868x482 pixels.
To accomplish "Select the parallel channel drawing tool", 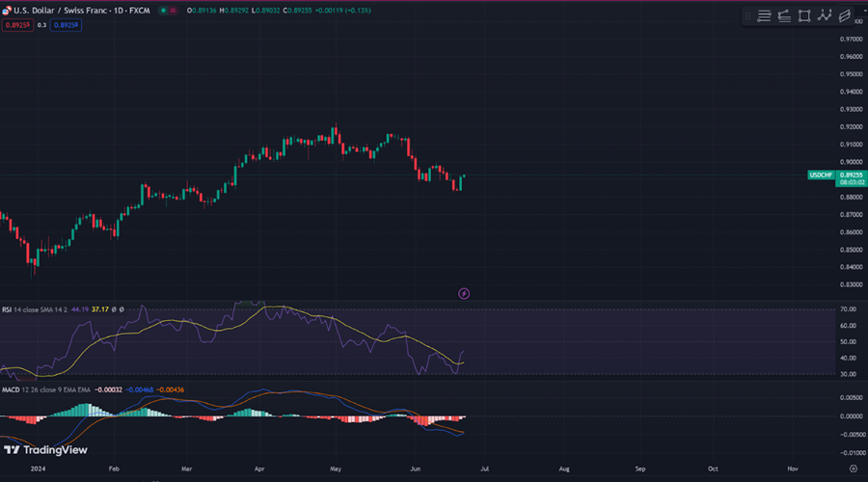I will pyautogui.click(x=845, y=15).
